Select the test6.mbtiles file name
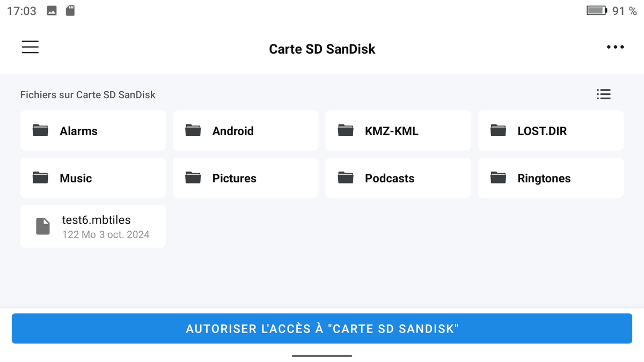 (x=97, y=220)
